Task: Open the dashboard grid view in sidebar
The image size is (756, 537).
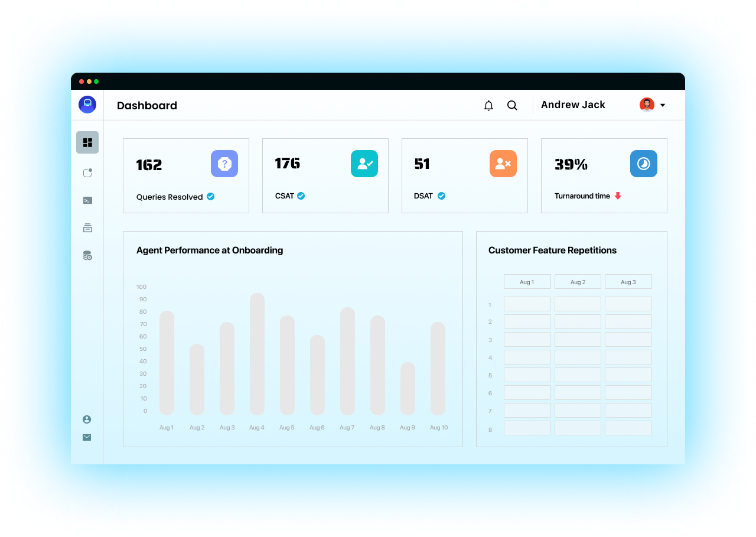Action: pyautogui.click(x=87, y=142)
